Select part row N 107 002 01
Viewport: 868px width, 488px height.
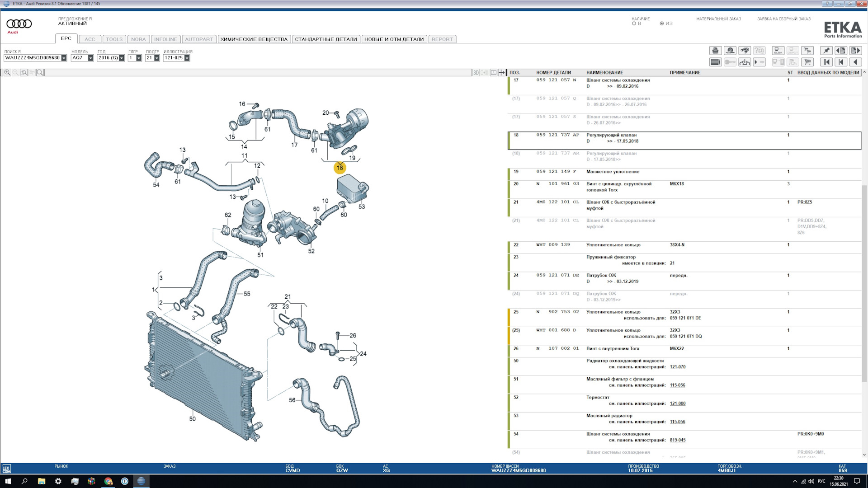click(x=684, y=351)
